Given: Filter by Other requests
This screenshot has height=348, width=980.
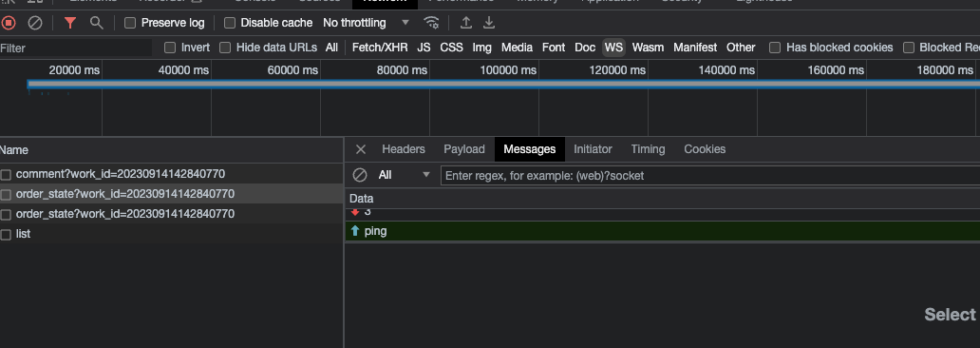Looking at the screenshot, I should [x=741, y=48].
